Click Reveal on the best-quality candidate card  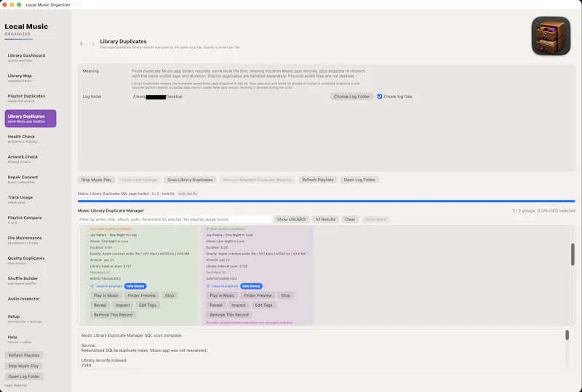pyautogui.click(x=216, y=305)
